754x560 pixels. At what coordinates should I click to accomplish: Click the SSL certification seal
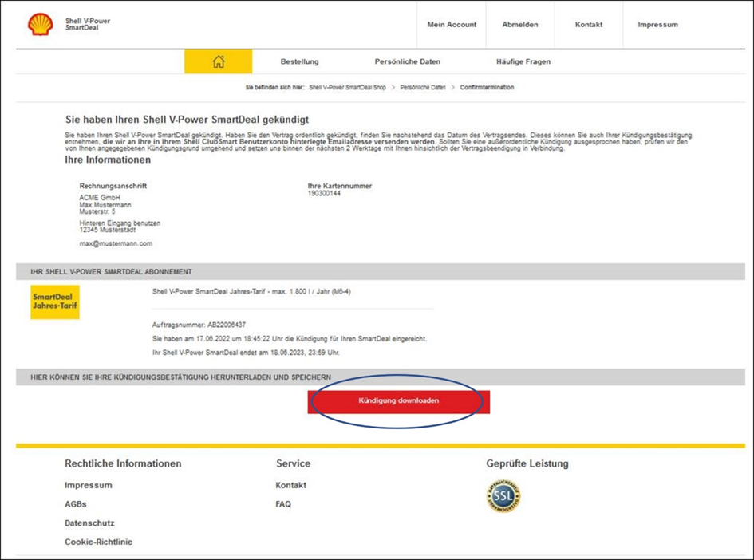point(503,496)
